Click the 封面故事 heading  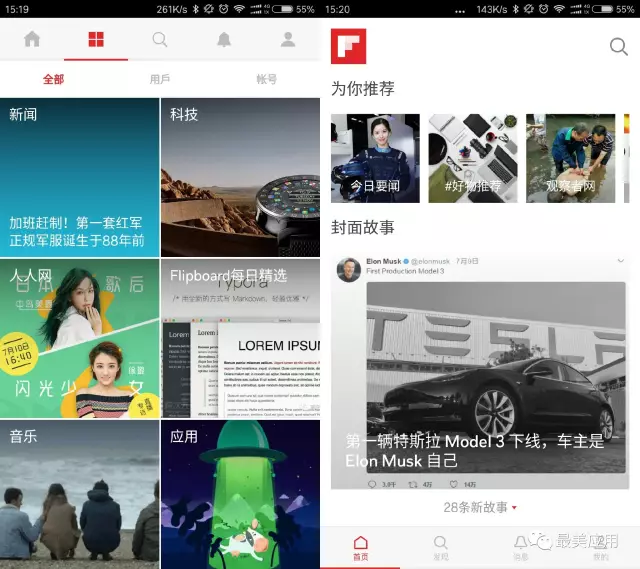point(362,227)
